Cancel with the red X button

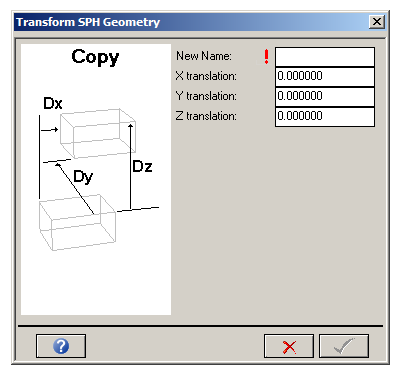289,346
